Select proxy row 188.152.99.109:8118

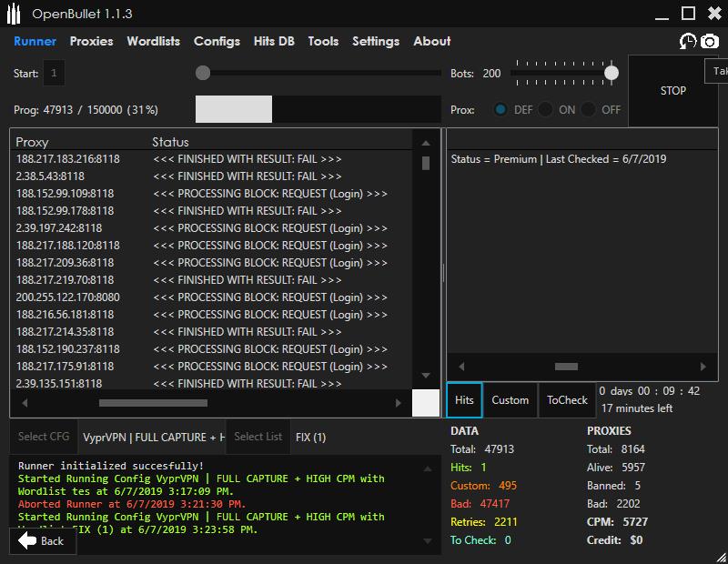click(211, 194)
